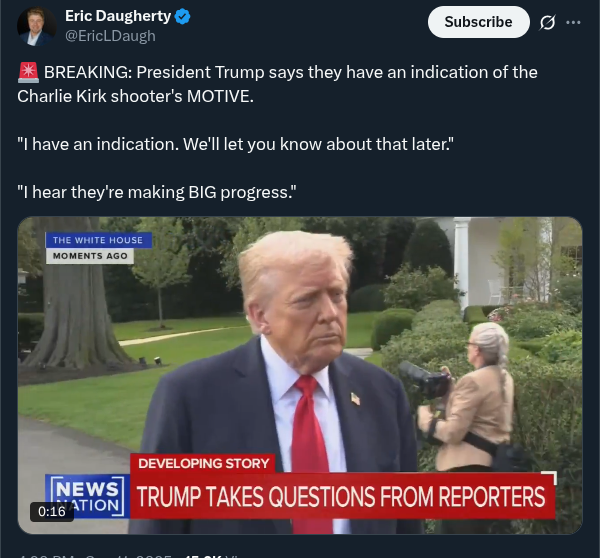Click the view count below the video
The image size is (600, 558).
[x=211, y=556]
